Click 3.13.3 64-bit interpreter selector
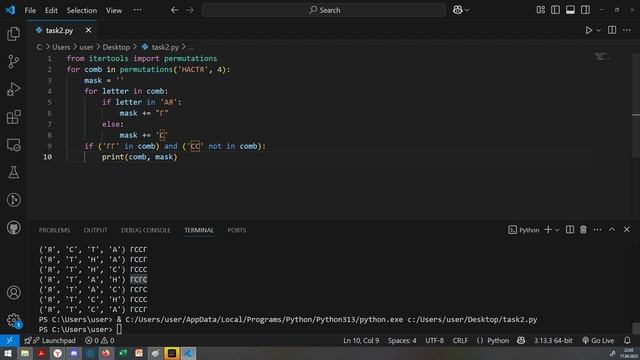This screenshot has width=640, height=360. tap(553, 340)
